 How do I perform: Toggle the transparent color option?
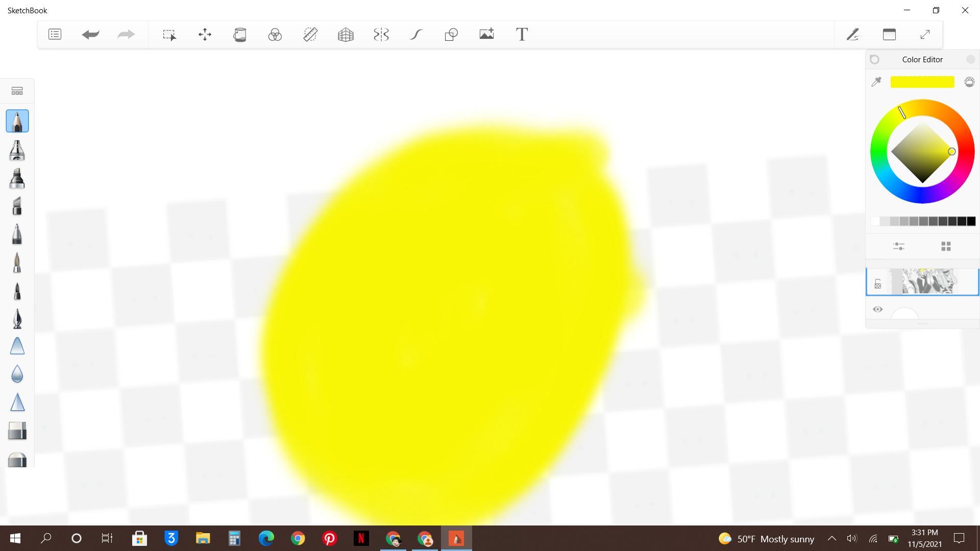969,82
